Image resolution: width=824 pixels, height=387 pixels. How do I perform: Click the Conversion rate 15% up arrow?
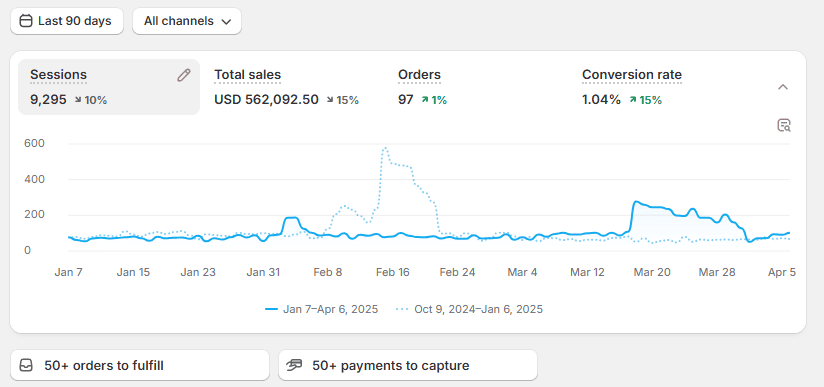point(633,100)
